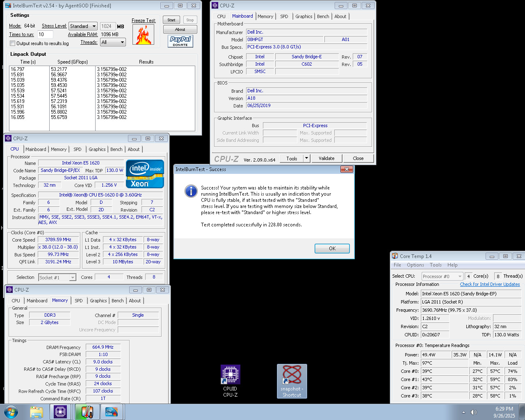
Task: Switch to CPU-Z via taskbar icon
Action: point(60,412)
